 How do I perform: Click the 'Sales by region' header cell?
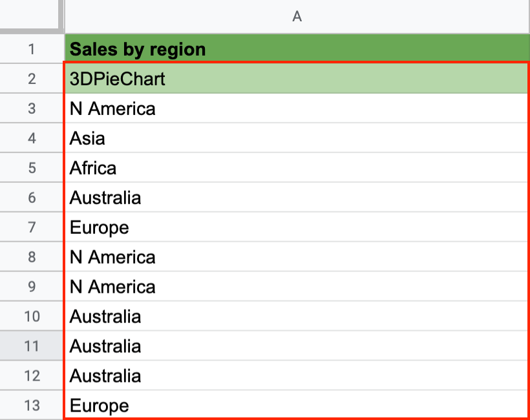[297, 48]
